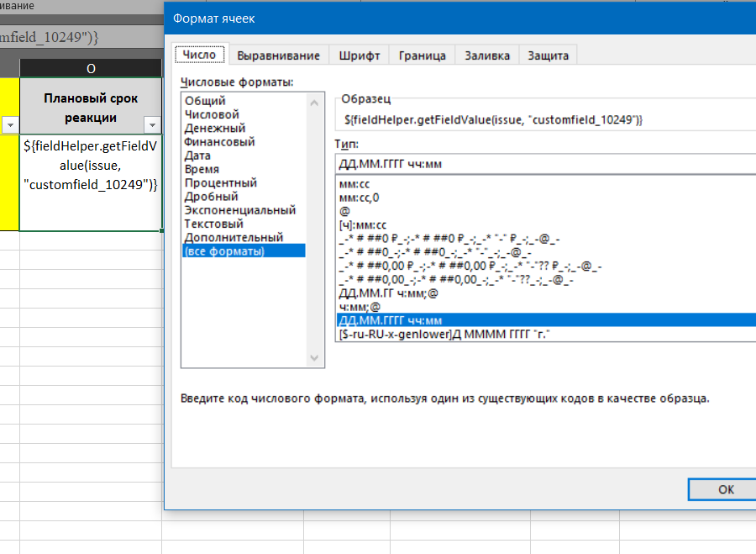Select the _-* # ##0,00_- format without ruble sign
756x554 pixels.
(x=546, y=279)
